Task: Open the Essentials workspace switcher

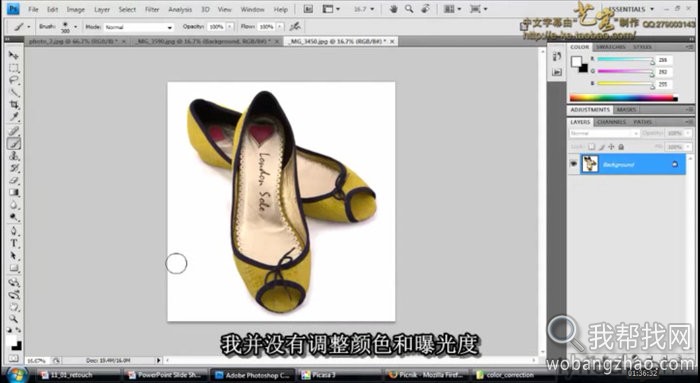Action: 631,9
